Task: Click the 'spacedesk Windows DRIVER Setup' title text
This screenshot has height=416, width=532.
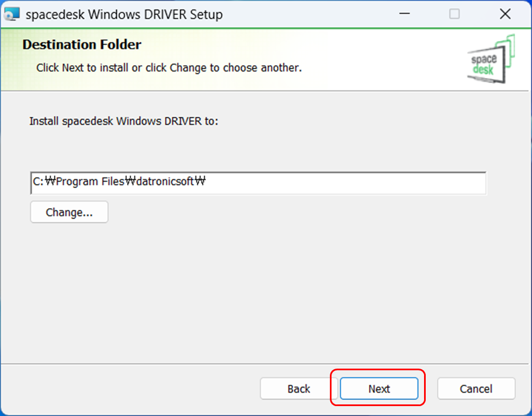Action: pyautogui.click(x=124, y=14)
